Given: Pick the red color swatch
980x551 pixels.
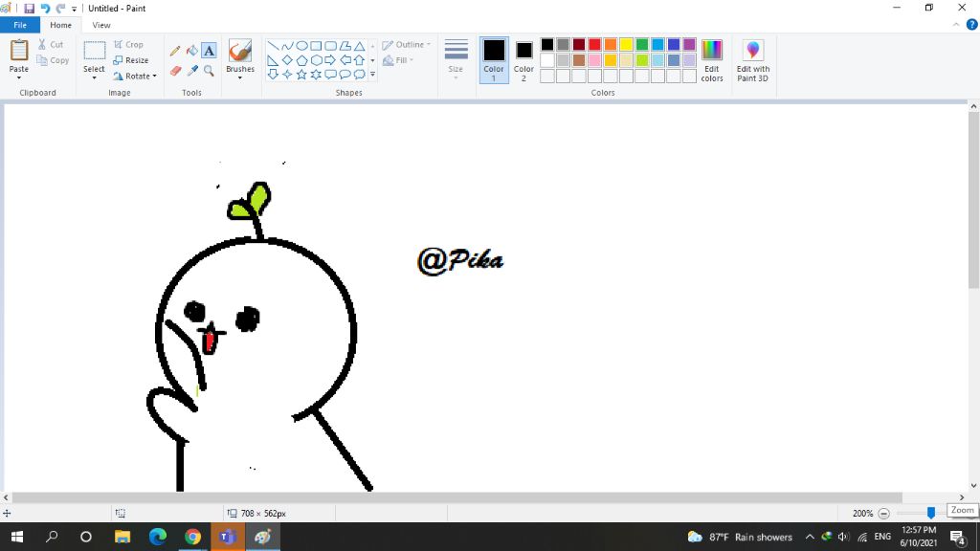Looking at the screenshot, I should pos(594,44).
